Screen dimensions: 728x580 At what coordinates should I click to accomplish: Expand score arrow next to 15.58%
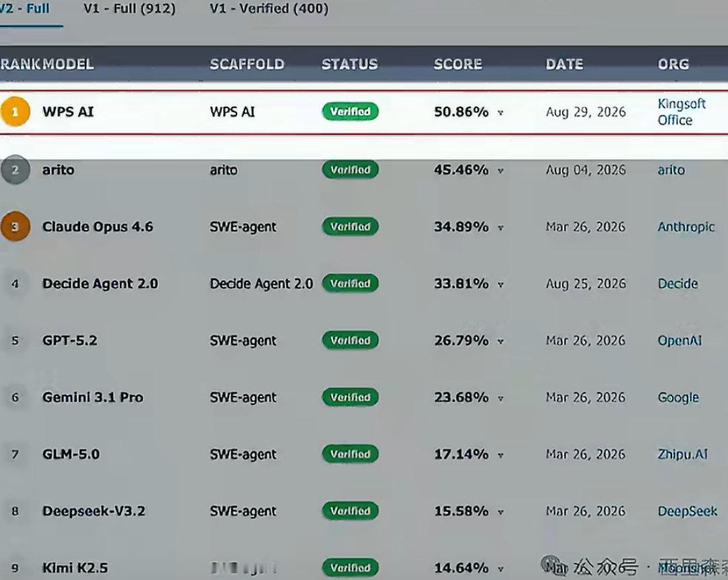pyautogui.click(x=500, y=512)
